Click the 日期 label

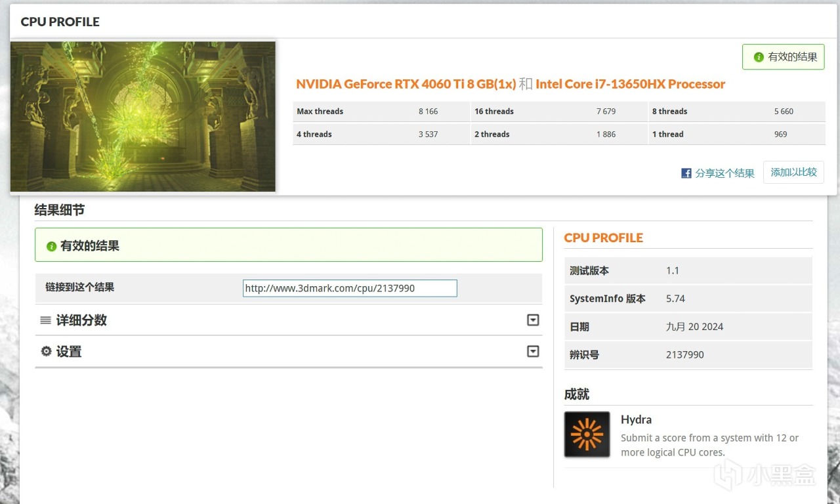point(579,327)
